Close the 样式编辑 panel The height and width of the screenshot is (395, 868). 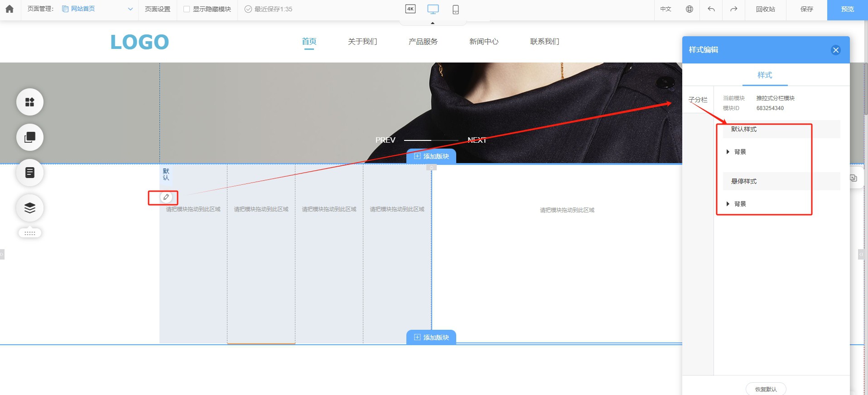[x=836, y=50]
